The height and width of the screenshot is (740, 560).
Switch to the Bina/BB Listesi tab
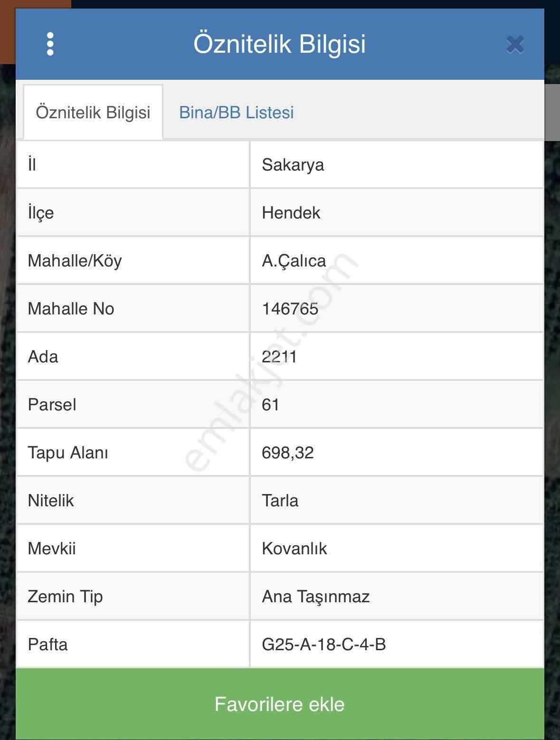tap(236, 113)
